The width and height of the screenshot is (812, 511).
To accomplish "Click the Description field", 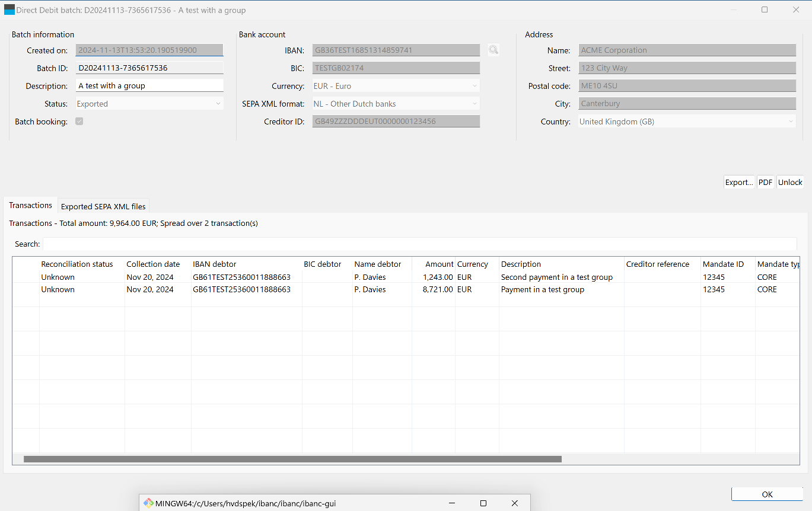I will [x=149, y=85].
